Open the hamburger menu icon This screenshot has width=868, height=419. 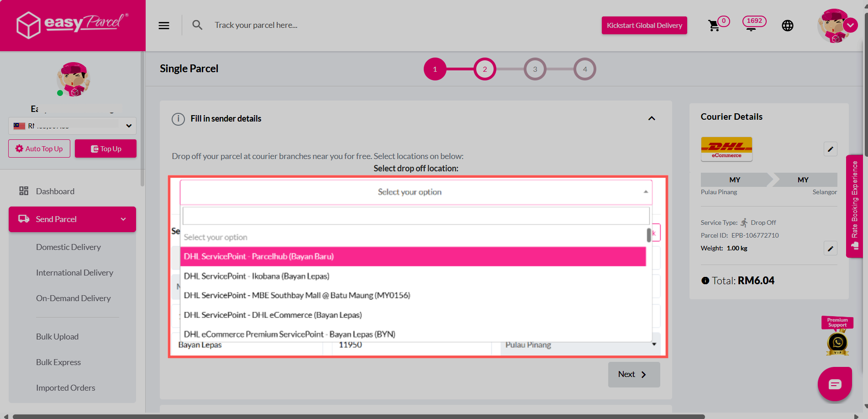[164, 26]
